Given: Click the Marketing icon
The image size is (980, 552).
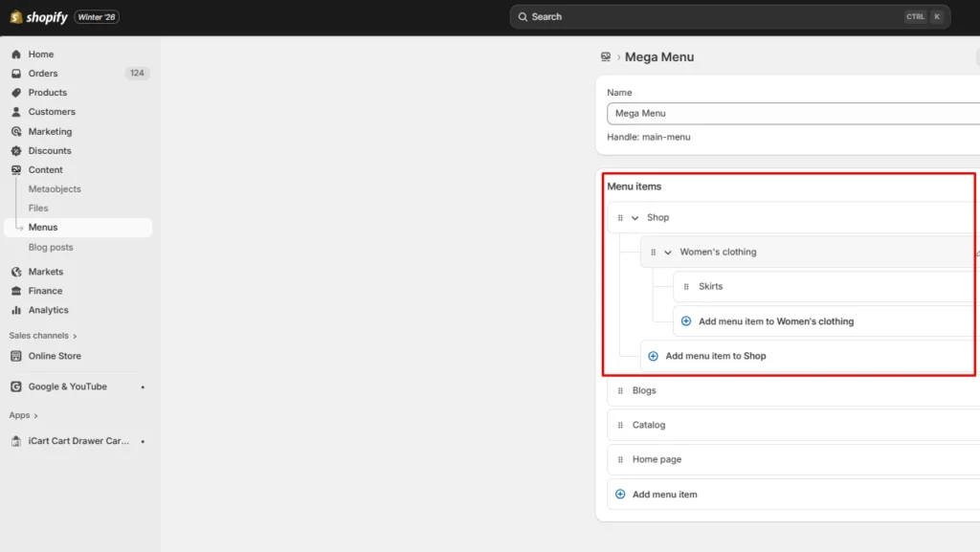Looking at the screenshot, I should click(16, 131).
